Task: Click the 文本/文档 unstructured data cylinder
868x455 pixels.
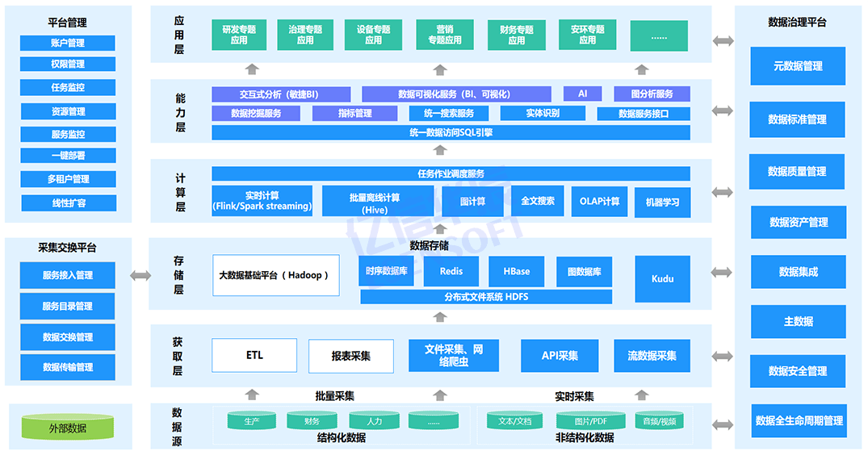Action: 514,421
